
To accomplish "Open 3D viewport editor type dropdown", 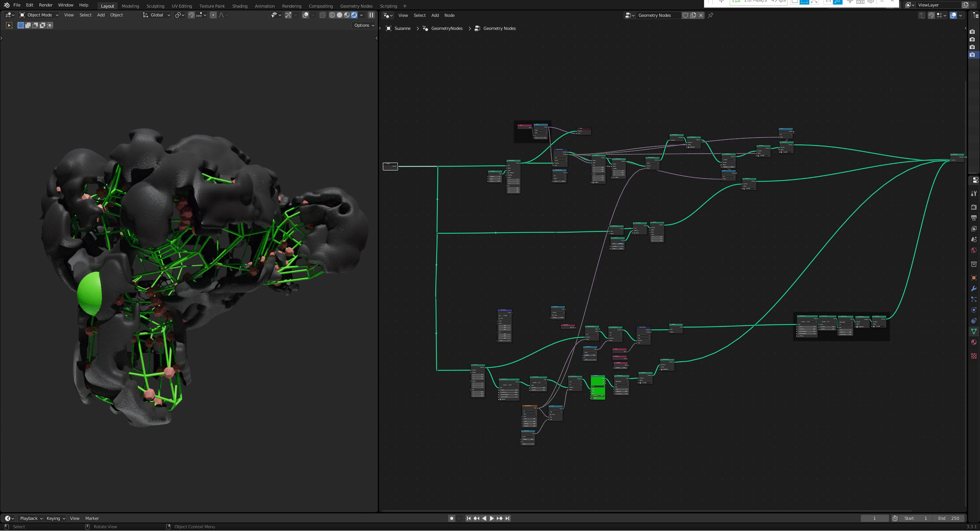I will coord(10,15).
